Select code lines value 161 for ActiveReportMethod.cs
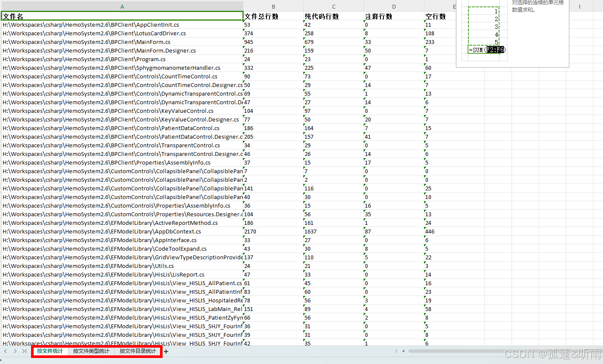Screen dimensions: 603x364 pos(334,223)
